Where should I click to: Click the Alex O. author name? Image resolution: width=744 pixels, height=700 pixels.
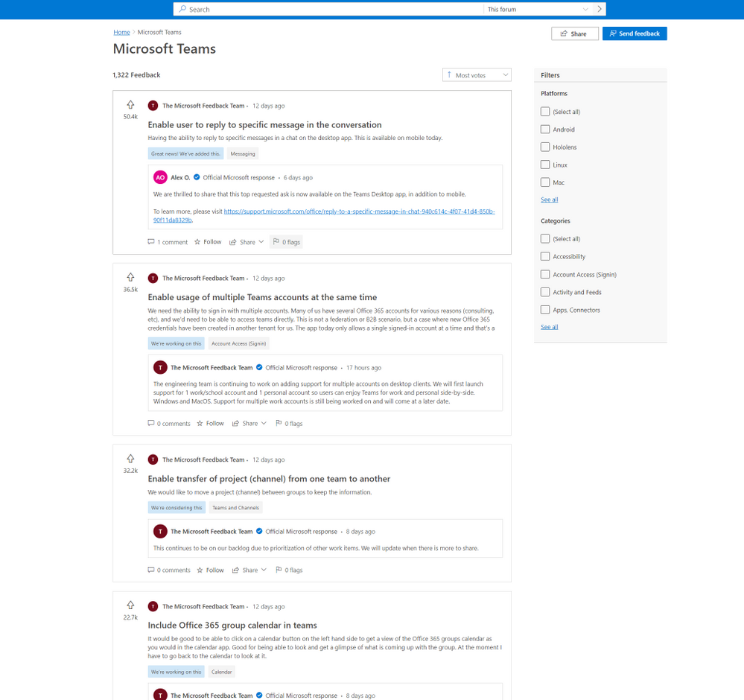pyautogui.click(x=180, y=177)
